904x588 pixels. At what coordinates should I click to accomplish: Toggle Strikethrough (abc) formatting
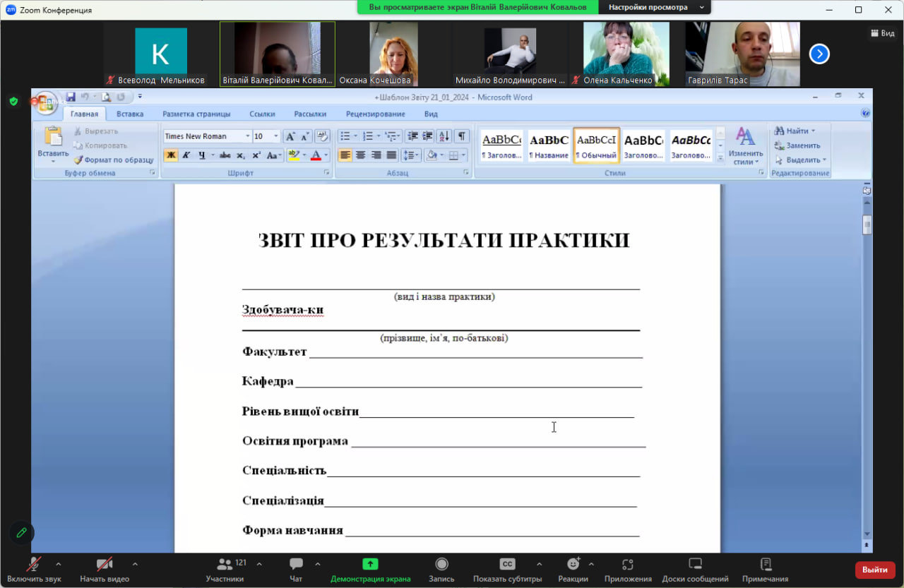click(x=225, y=155)
